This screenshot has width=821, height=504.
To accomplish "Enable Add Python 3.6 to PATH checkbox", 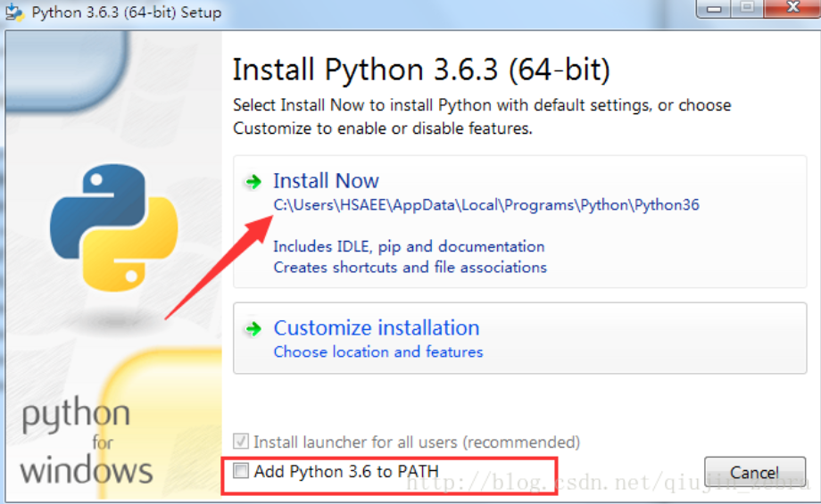I will click(x=241, y=470).
